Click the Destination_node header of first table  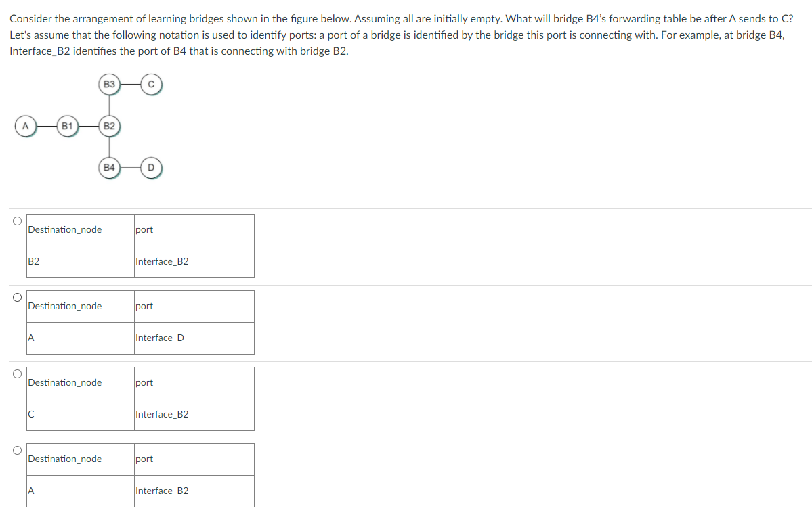click(81, 230)
